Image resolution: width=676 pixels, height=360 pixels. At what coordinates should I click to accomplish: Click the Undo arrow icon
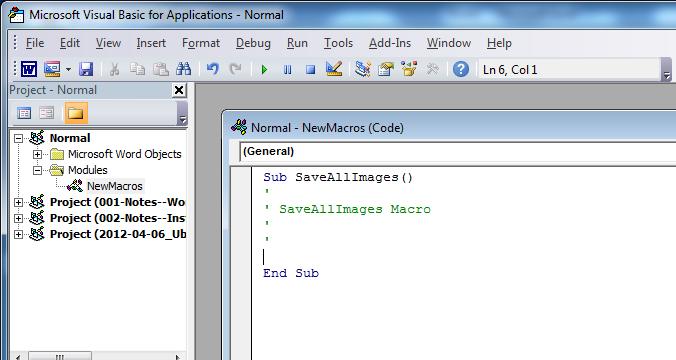pyautogui.click(x=213, y=69)
